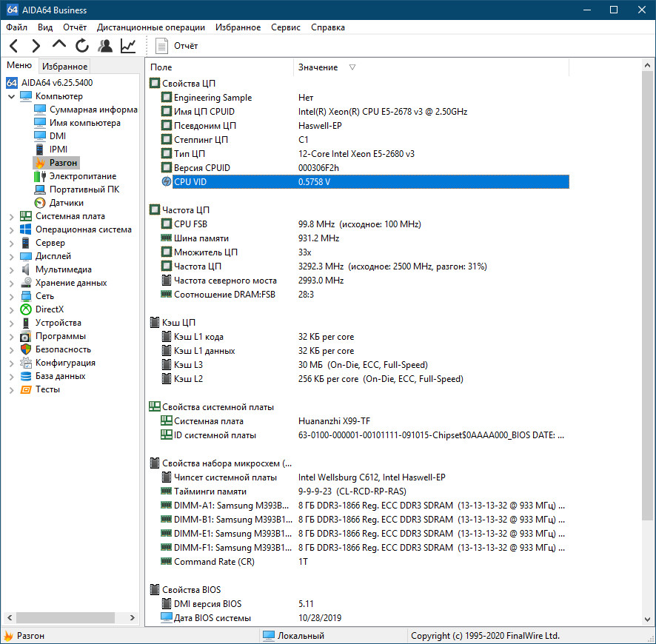
Task: Expand the Сервер tree node
Action: [11, 244]
